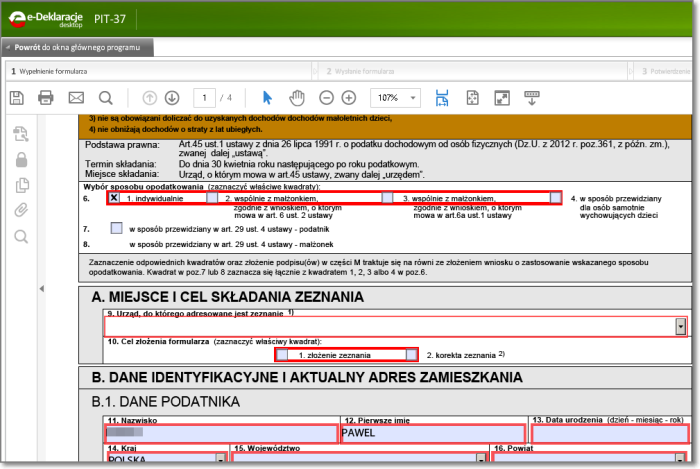
Task: Activate the hand pan tool
Action: coord(297,97)
